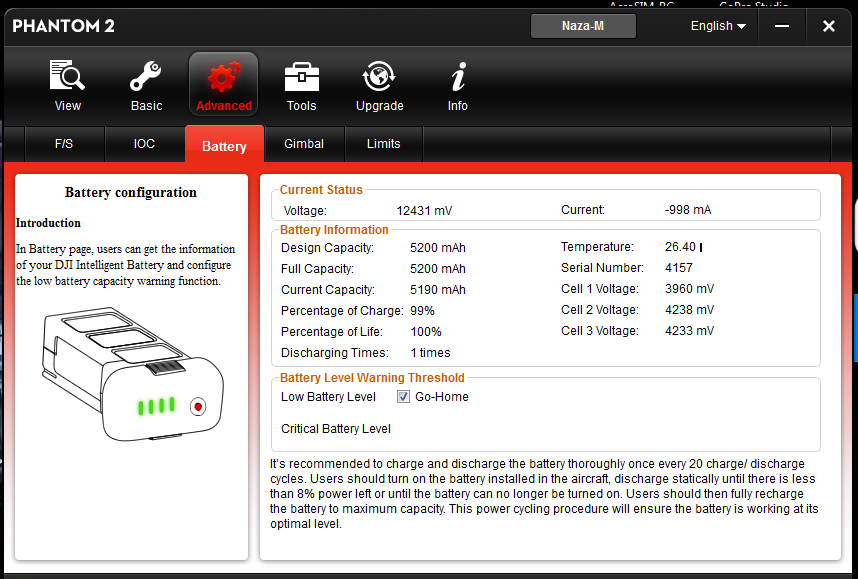
Task: Click the PHANTOM 2 title text
Action: tap(63, 26)
